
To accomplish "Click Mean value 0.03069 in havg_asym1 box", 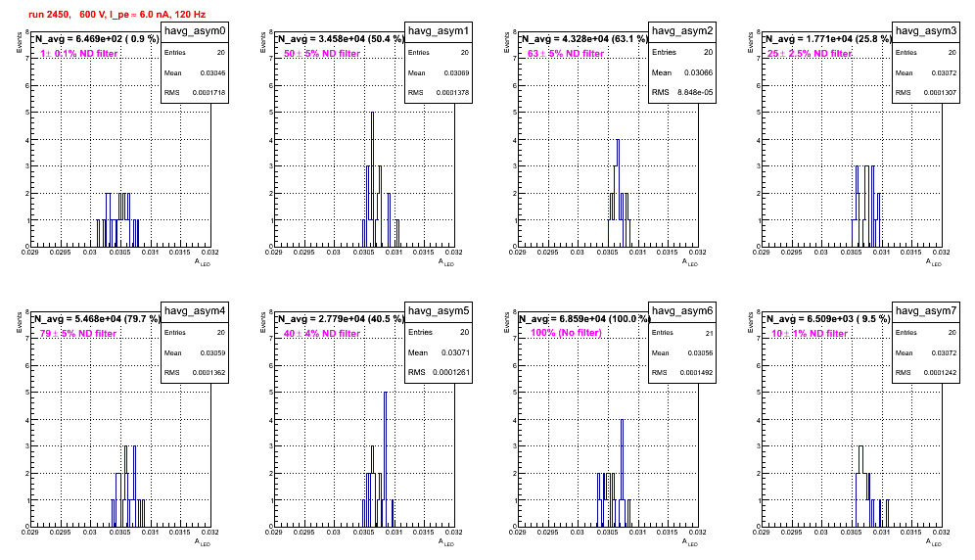I will (x=456, y=72).
